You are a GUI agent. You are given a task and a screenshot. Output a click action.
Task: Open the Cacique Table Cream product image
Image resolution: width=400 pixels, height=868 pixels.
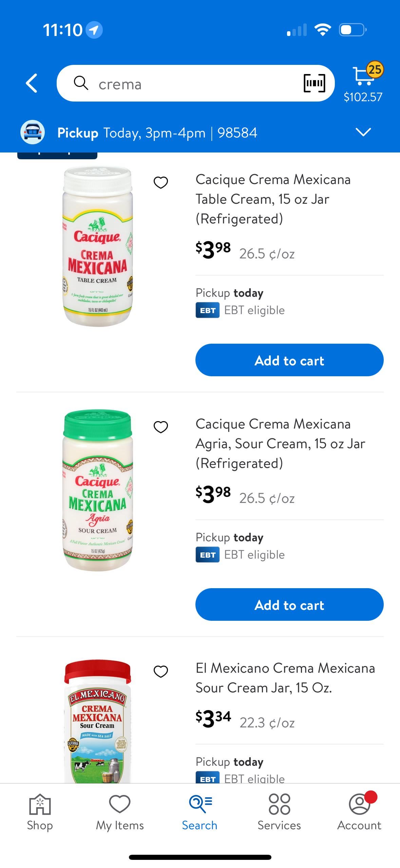98,246
